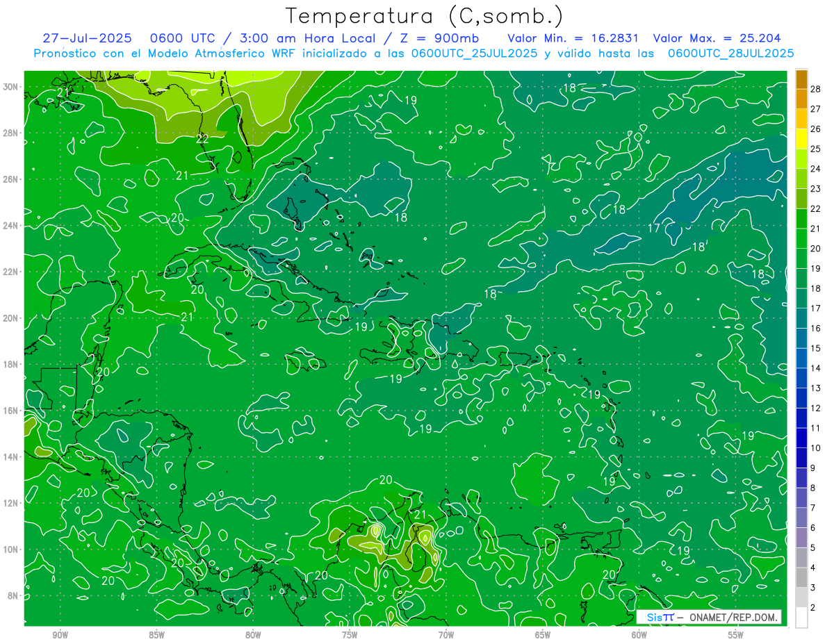
Task: Click the yellow color scale segment between 25 and 26
Action: tap(801, 139)
